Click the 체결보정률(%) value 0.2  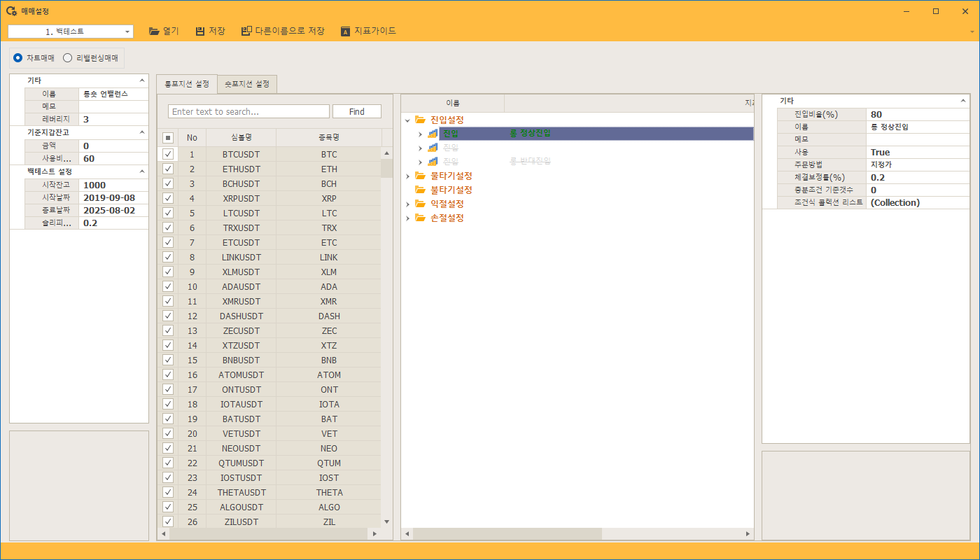click(x=918, y=177)
